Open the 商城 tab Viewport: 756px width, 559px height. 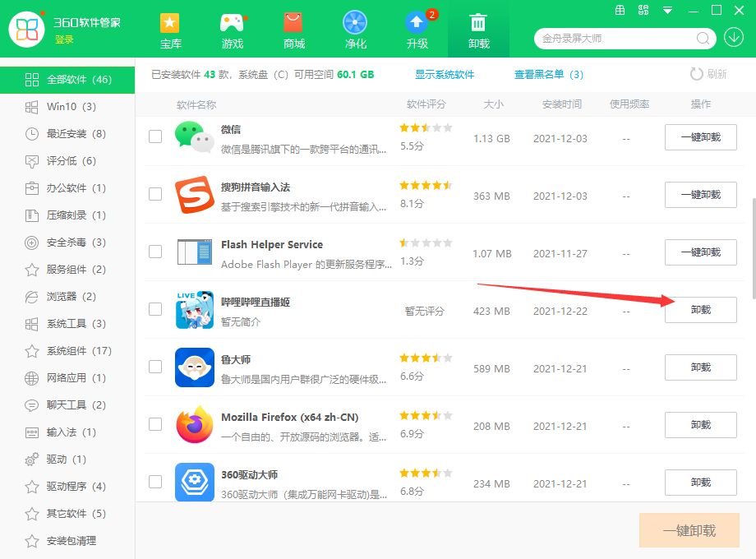(293, 31)
